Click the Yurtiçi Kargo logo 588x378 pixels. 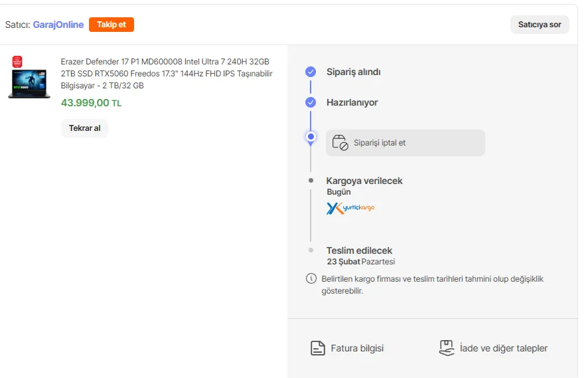coord(350,208)
